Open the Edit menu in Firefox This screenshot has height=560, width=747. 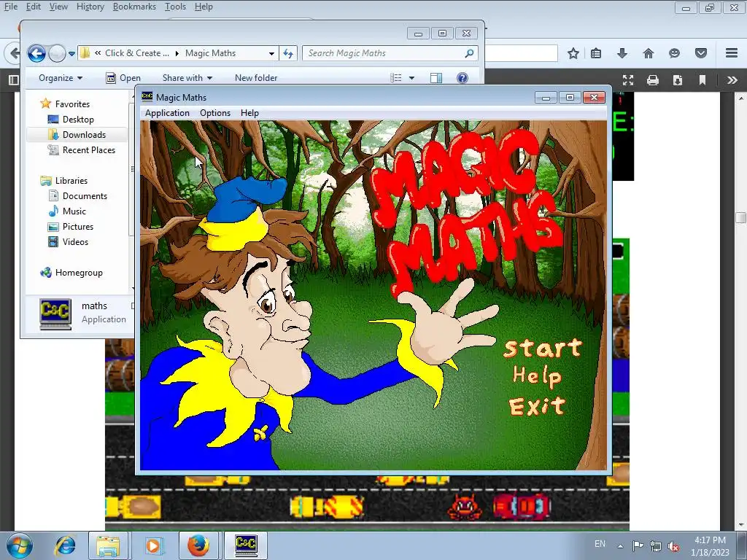tap(33, 7)
